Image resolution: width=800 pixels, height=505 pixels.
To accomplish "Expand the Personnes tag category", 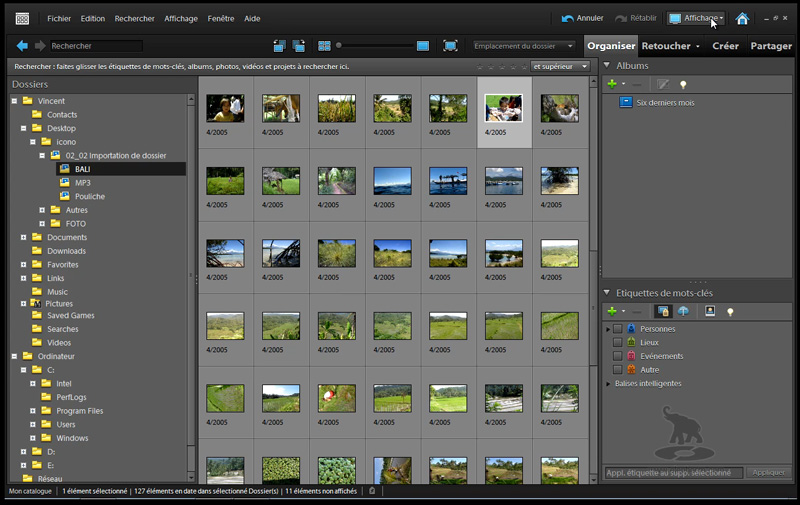I will [x=608, y=329].
